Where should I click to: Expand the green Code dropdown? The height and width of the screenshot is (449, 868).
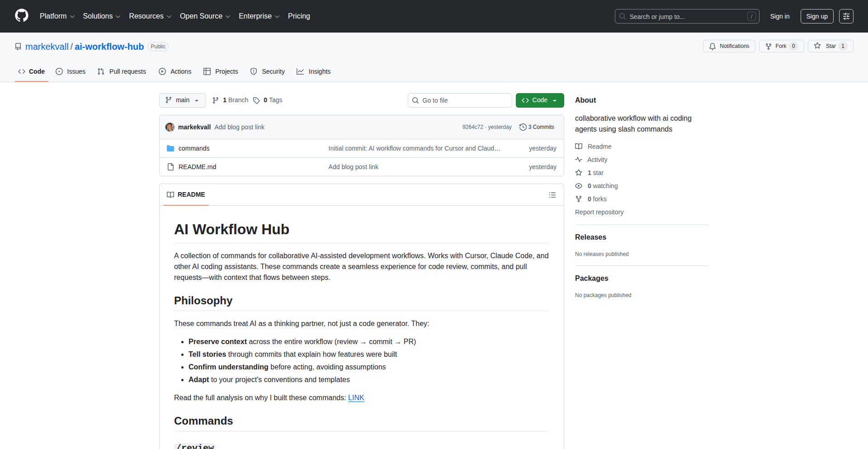tap(539, 100)
